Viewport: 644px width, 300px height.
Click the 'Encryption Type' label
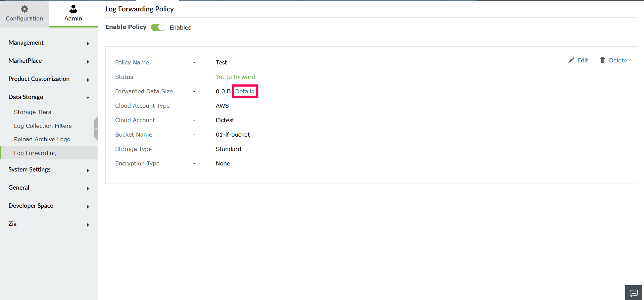[x=137, y=163]
